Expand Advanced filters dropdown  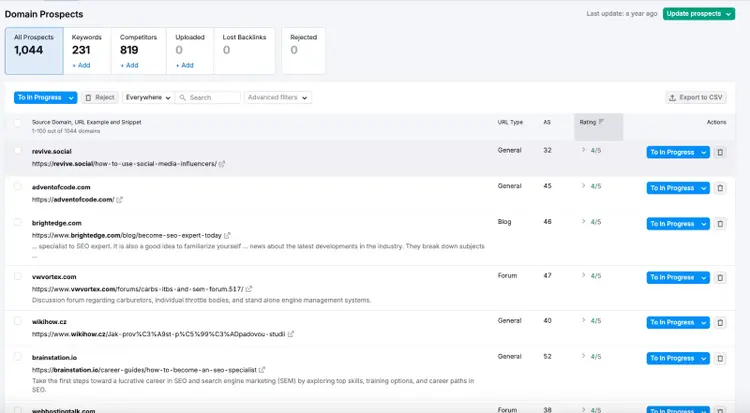[x=278, y=98]
